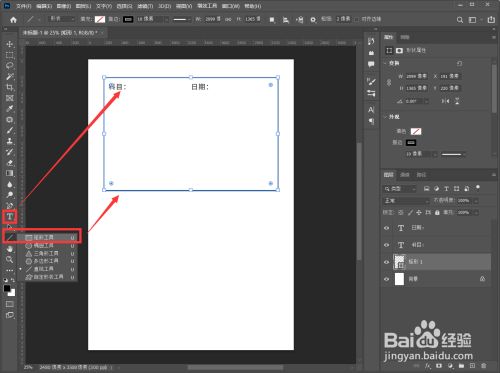The height and width of the screenshot is (373, 500).
Task: Select the Magic Wand tool
Action: (10, 77)
